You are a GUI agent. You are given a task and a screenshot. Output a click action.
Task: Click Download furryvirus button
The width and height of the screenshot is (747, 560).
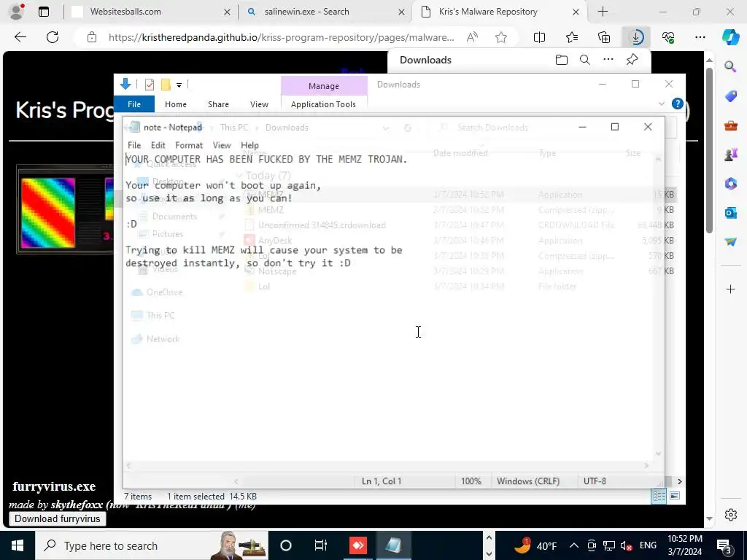click(57, 518)
